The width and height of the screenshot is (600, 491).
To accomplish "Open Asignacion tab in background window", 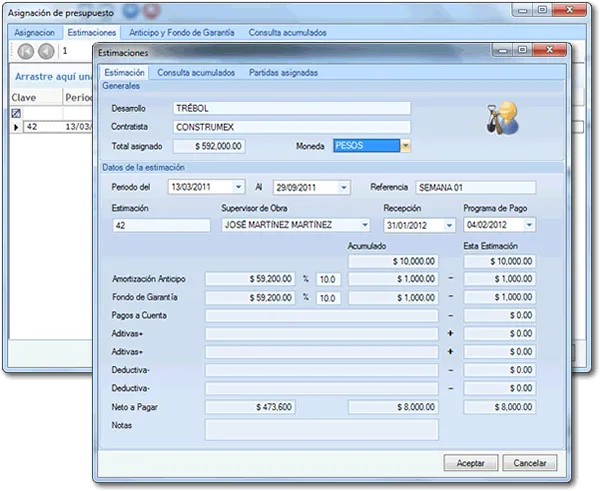I will tap(34, 33).
